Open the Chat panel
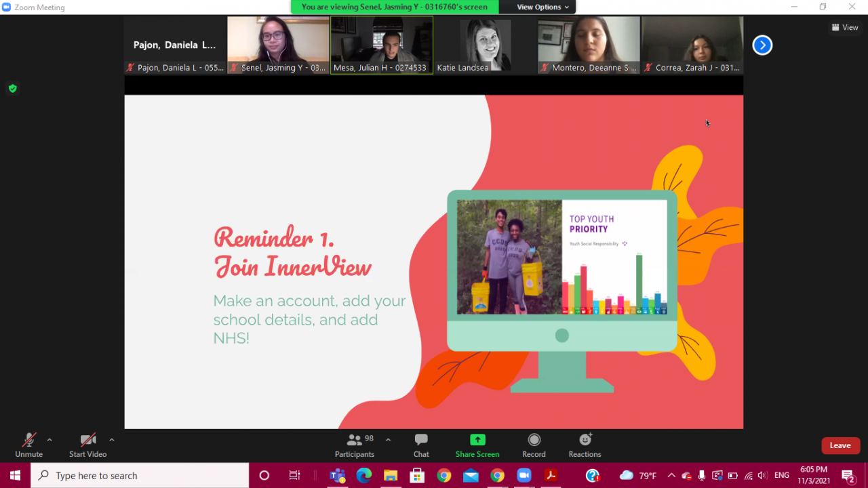This screenshot has width=868, height=488. pyautogui.click(x=421, y=445)
